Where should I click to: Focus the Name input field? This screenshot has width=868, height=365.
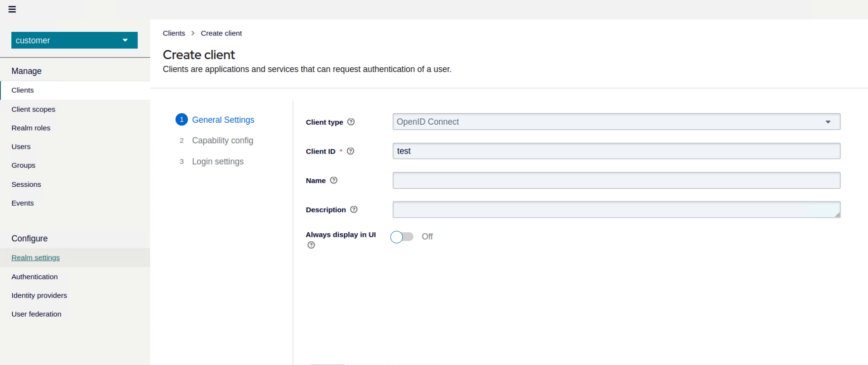[x=616, y=181]
